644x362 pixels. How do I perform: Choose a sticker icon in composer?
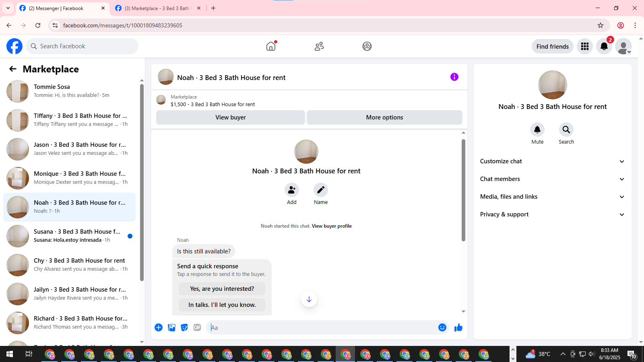click(184, 327)
